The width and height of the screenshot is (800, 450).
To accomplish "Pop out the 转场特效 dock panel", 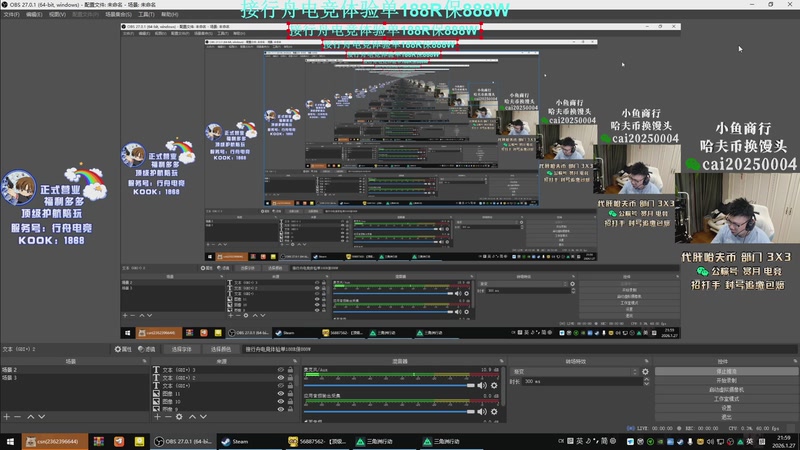I will tap(646, 361).
